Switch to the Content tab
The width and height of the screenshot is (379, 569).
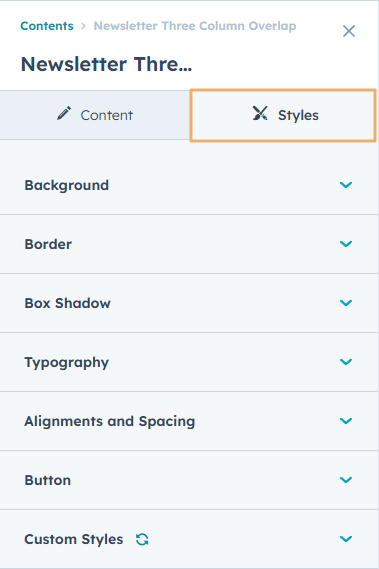pos(95,115)
